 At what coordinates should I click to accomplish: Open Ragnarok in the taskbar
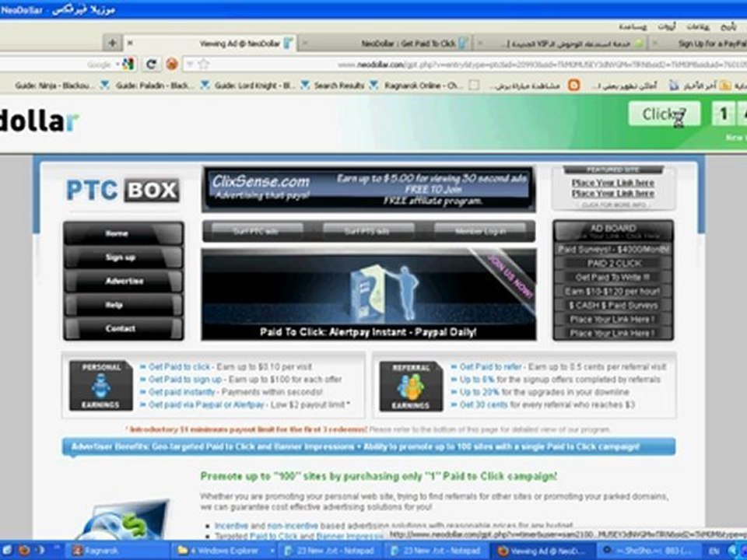point(117,551)
